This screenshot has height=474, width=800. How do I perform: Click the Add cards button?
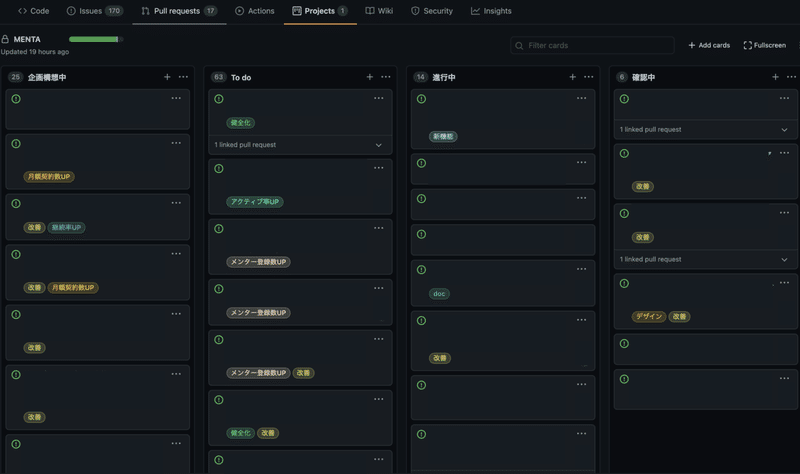(x=709, y=45)
